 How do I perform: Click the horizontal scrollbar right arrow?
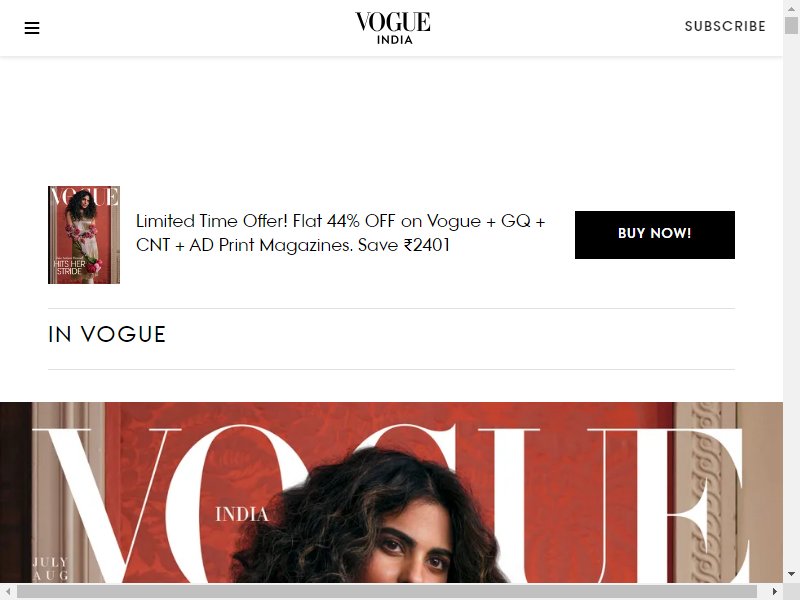point(775,591)
